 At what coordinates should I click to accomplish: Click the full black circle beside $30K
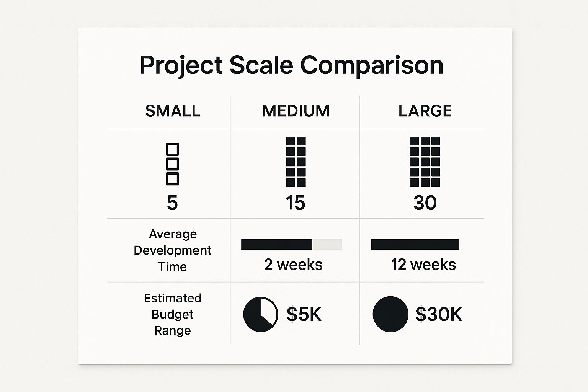click(390, 314)
